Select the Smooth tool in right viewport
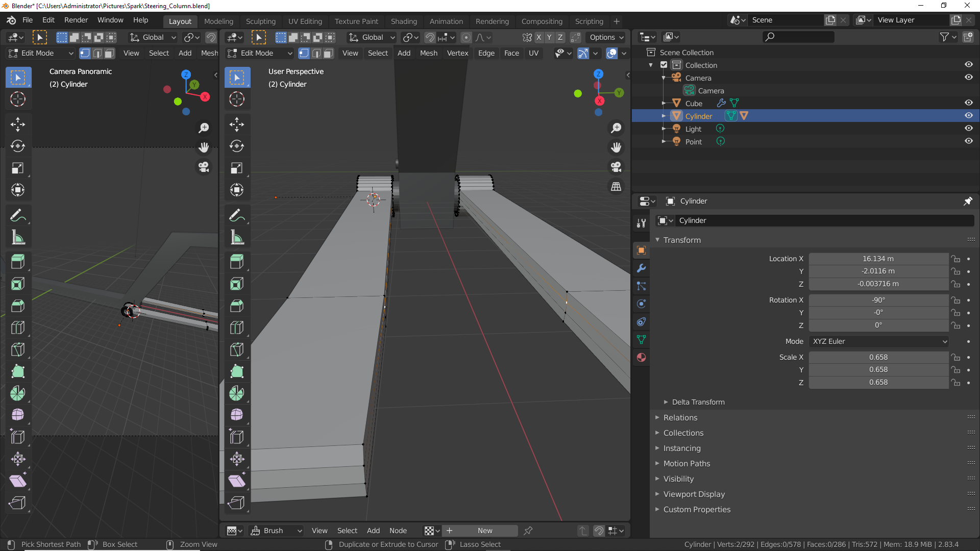This screenshot has height=551, width=980. (x=237, y=415)
